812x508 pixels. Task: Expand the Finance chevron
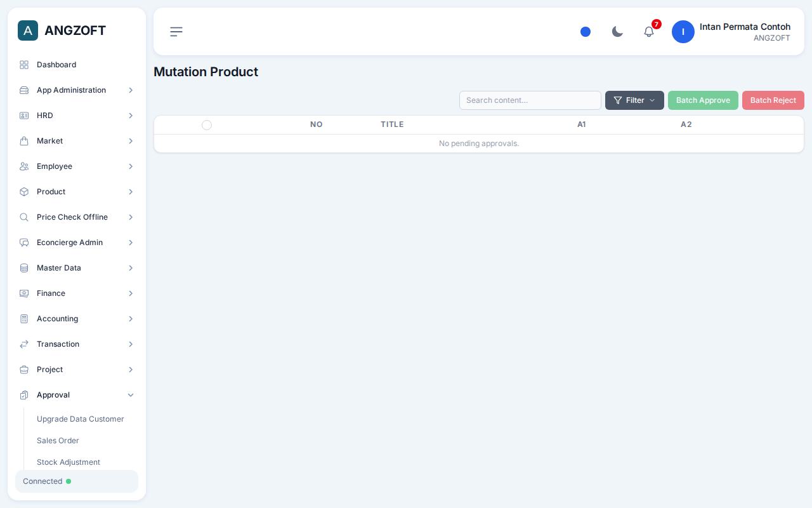131,293
